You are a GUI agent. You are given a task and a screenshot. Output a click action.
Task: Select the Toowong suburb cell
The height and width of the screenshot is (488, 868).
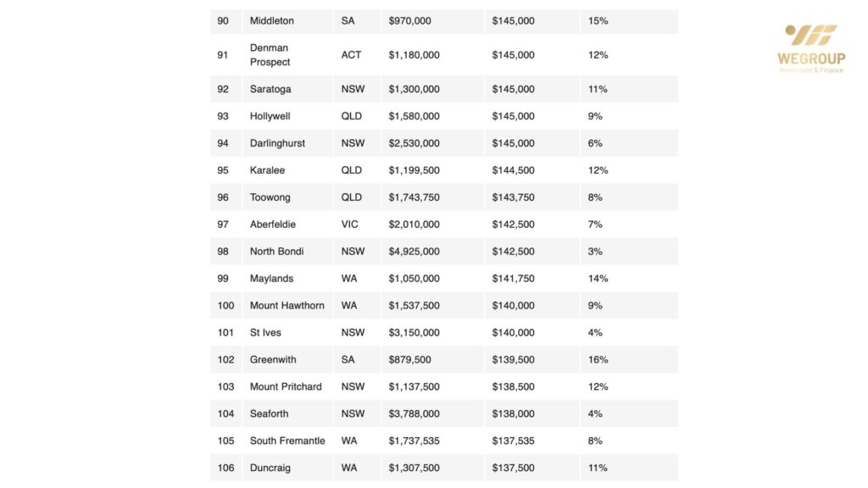click(x=270, y=197)
